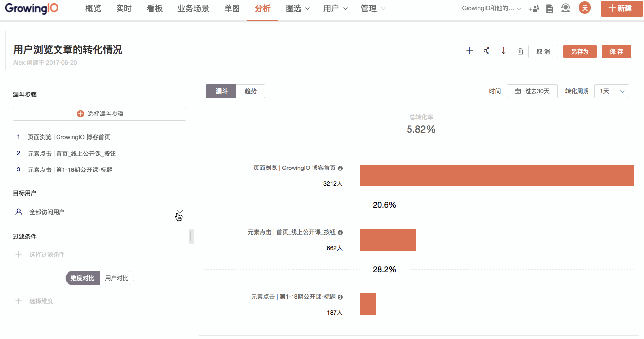Delete funnel with trash icon
This screenshot has width=644, height=339.
(520, 51)
